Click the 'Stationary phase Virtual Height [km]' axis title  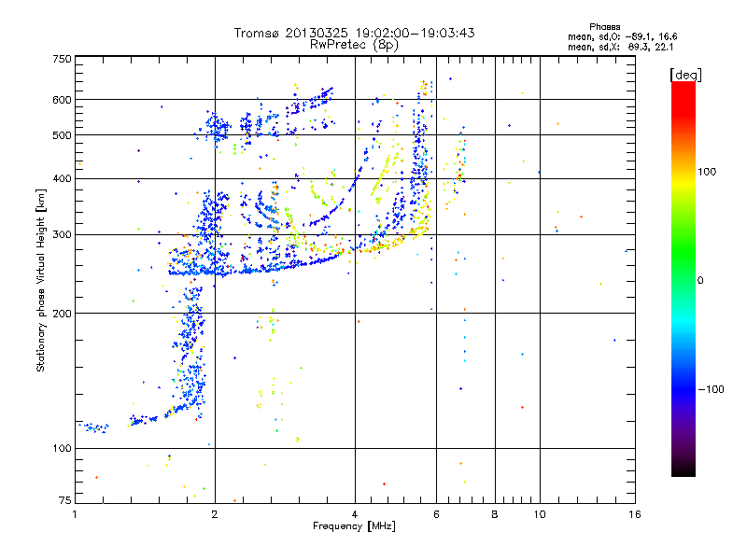coord(41,280)
